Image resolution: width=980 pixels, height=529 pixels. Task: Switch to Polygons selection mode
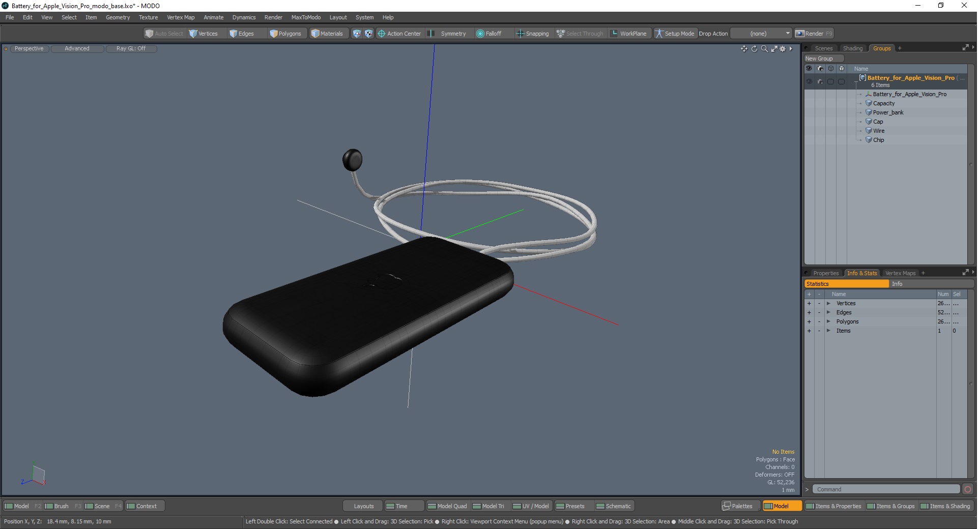coord(285,34)
